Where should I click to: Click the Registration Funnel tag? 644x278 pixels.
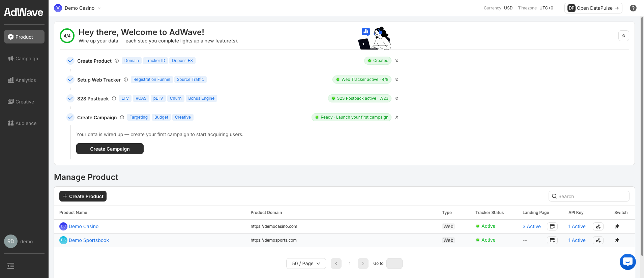pos(152,80)
